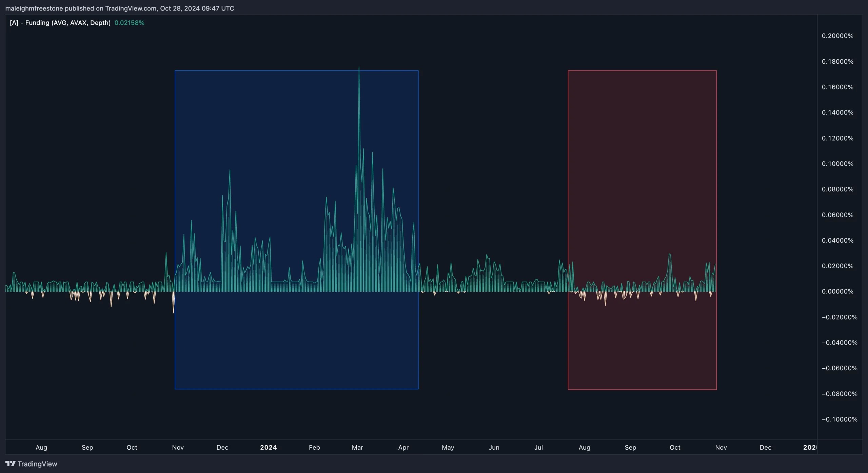The width and height of the screenshot is (868, 473).
Task: Click the 2024 label on the time axis
Action: pyautogui.click(x=268, y=447)
